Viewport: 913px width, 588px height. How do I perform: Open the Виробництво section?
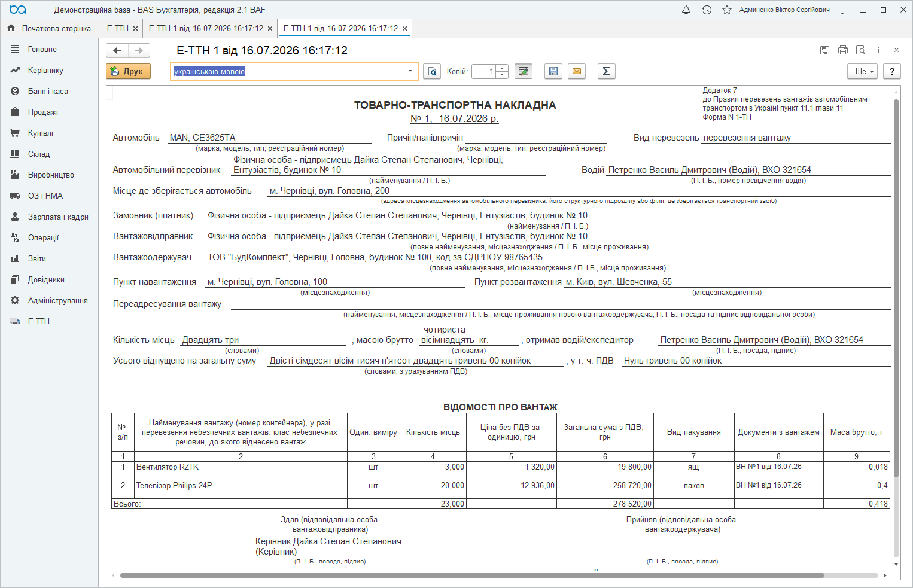(x=50, y=175)
